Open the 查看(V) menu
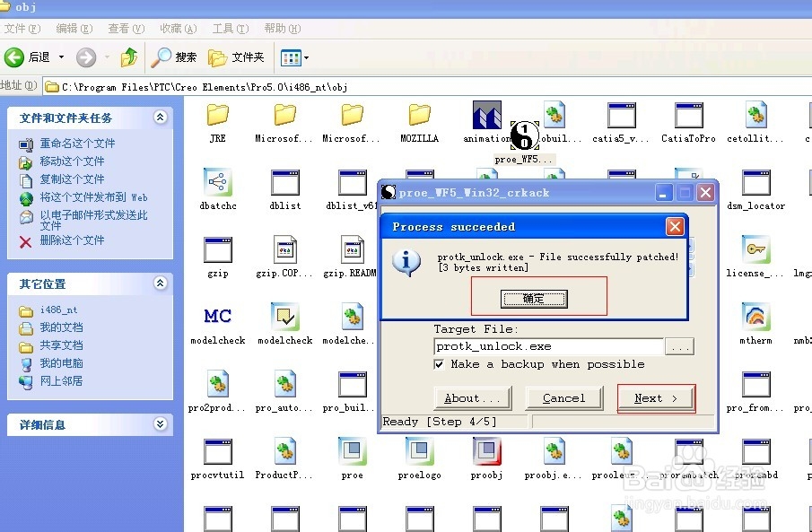The height and width of the screenshot is (532, 812). (126, 29)
